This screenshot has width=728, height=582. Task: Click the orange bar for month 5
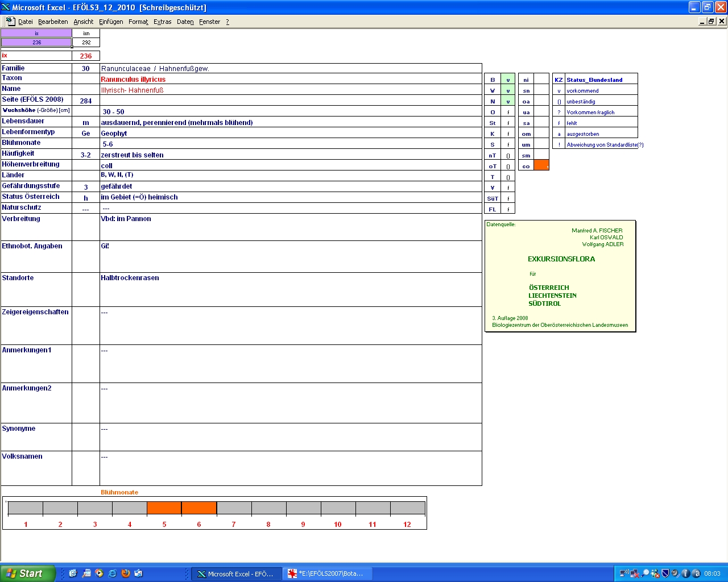pyautogui.click(x=164, y=508)
